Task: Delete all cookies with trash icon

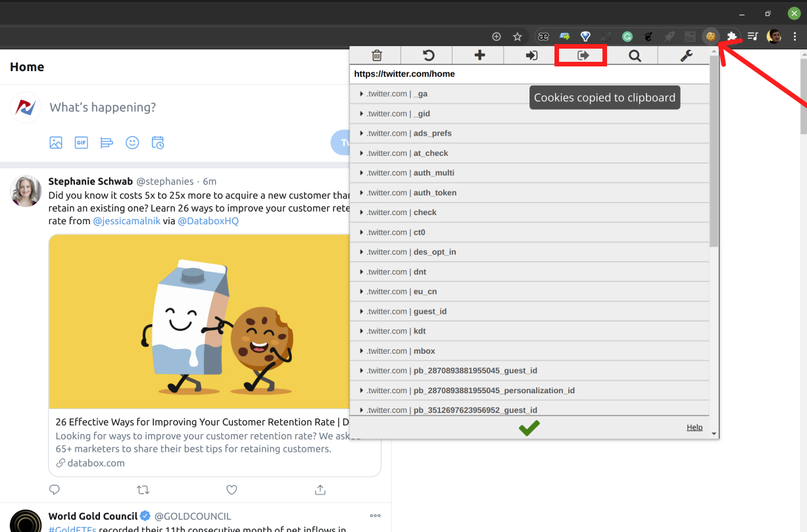Action: point(377,56)
